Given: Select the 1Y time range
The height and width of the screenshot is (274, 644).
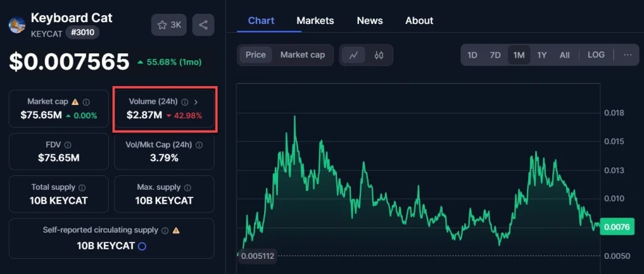Looking at the screenshot, I should pos(541,55).
